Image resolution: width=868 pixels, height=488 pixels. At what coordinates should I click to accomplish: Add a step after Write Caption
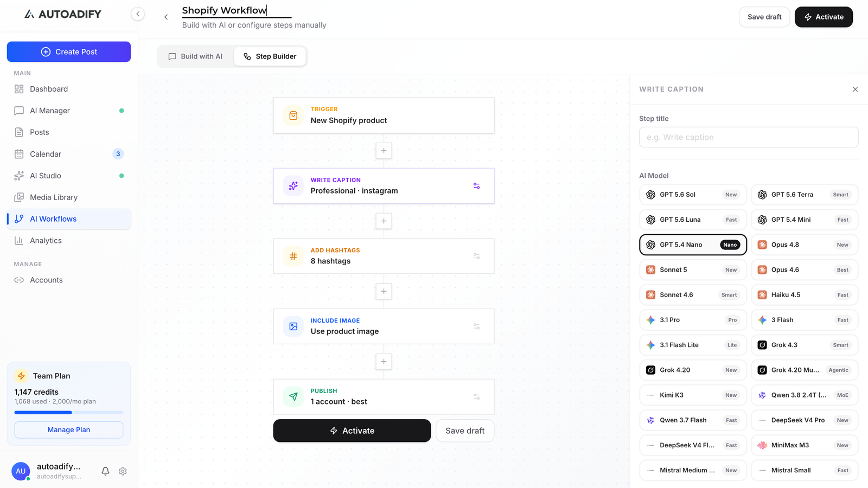pyautogui.click(x=384, y=221)
